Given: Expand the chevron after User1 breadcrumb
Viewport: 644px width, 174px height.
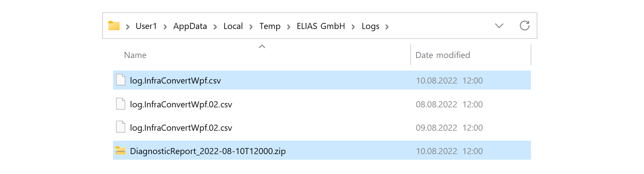Looking at the screenshot, I should (165, 27).
